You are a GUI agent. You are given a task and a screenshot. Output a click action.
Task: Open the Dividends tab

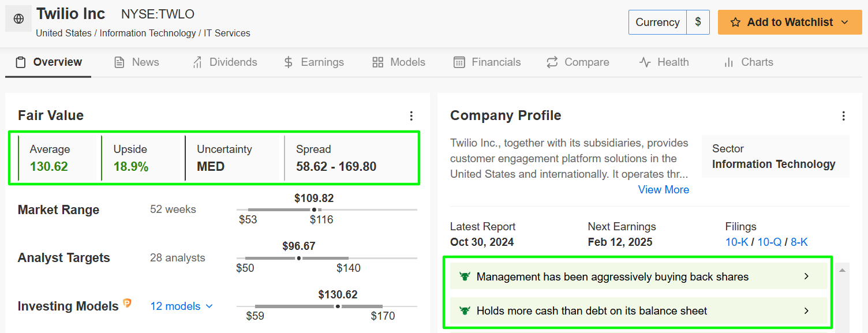coord(225,62)
